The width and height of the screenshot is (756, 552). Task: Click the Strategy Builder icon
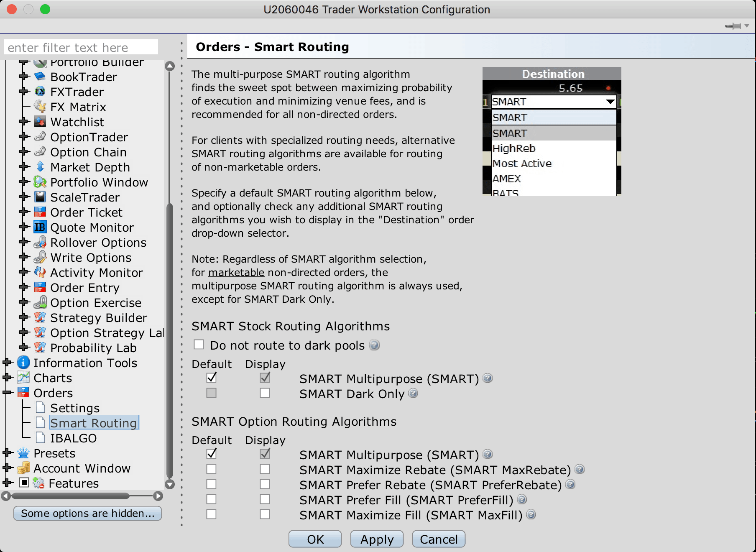click(x=40, y=317)
